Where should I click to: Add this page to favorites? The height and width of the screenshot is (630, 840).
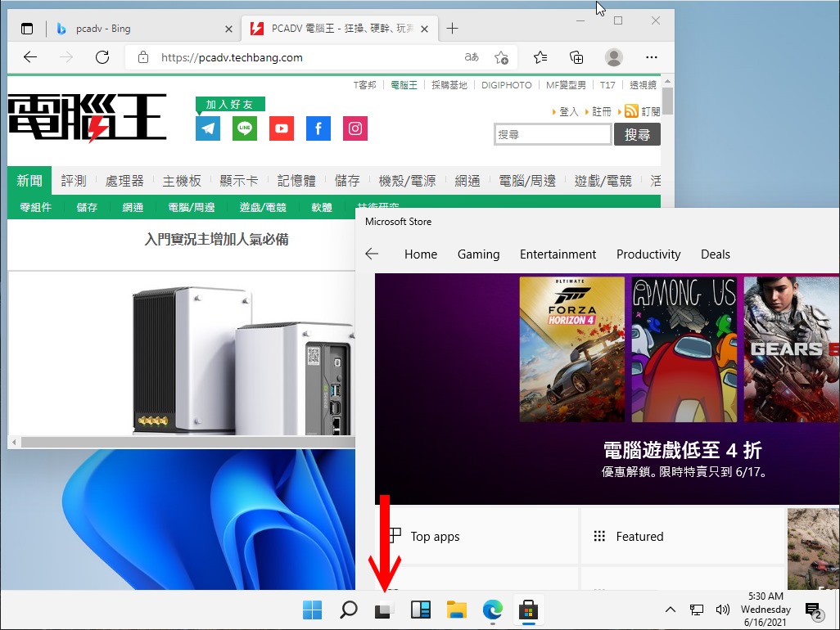[501, 57]
